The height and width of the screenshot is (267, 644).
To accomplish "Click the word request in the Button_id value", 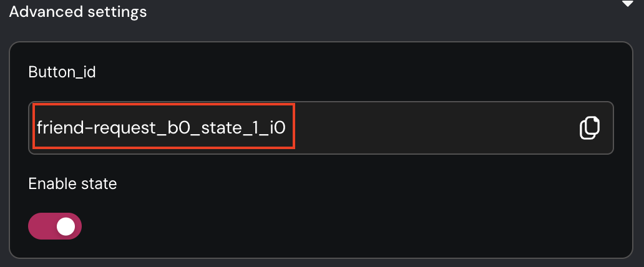I will 124,129.
